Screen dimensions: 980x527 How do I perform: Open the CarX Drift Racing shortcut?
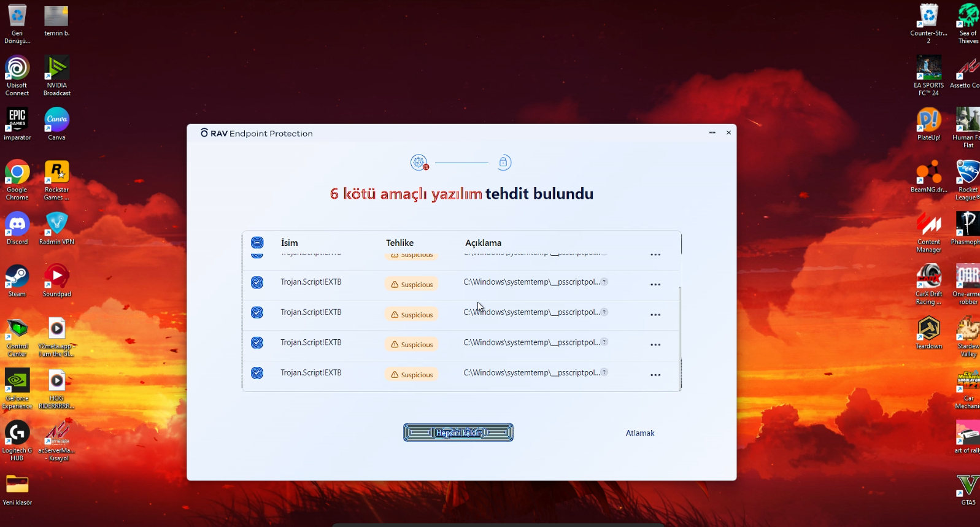pyautogui.click(x=928, y=285)
